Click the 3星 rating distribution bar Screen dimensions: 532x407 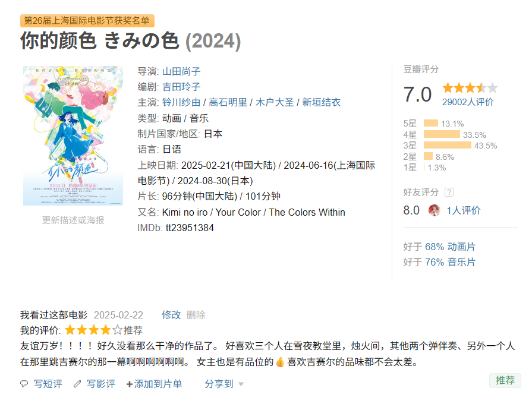447,146
